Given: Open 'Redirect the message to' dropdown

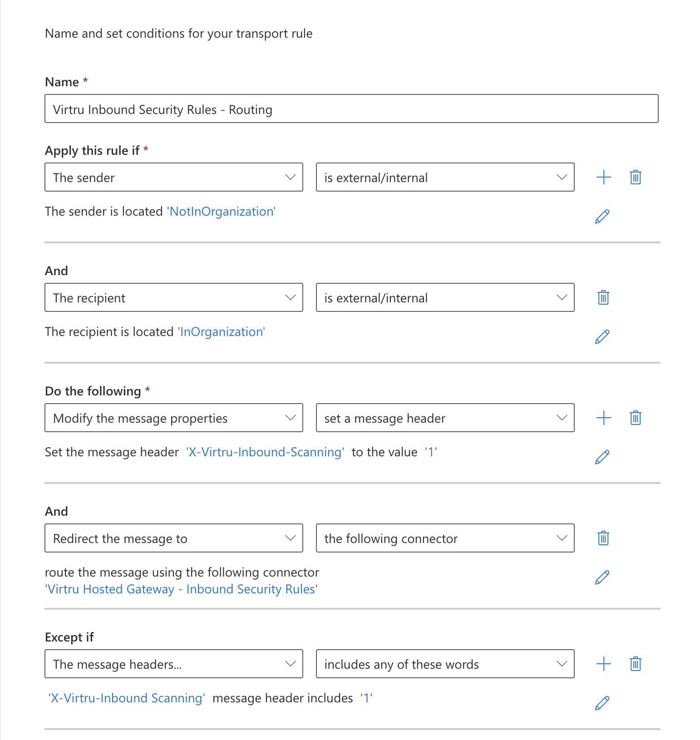Looking at the screenshot, I should point(174,538).
